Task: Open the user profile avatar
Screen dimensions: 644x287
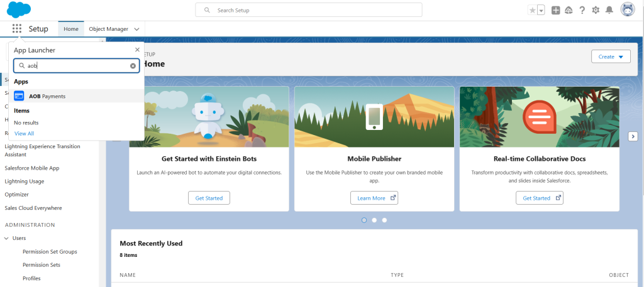Action: point(628,10)
